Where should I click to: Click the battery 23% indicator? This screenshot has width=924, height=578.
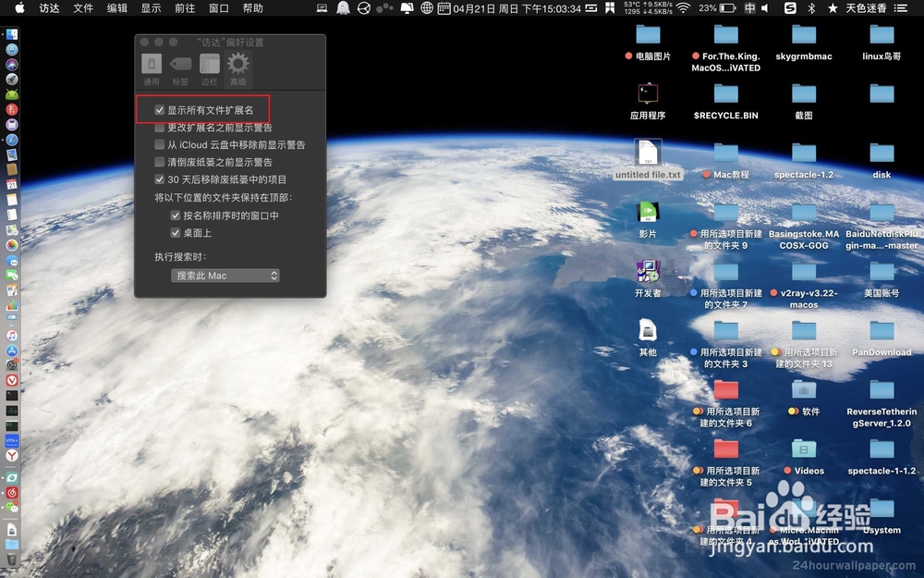pyautogui.click(x=717, y=8)
